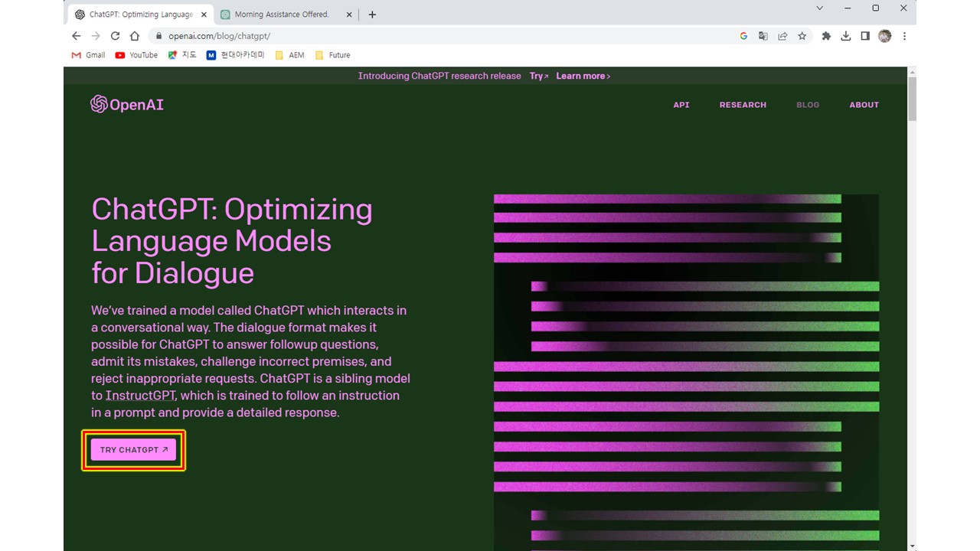Maximize the Chrome window

tap(876, 8)
